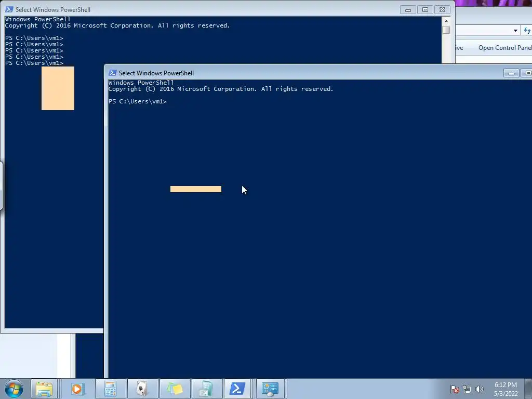This screenshot has width=532, height=399.
Task: Open the Start menu orb
Action: 14,389
